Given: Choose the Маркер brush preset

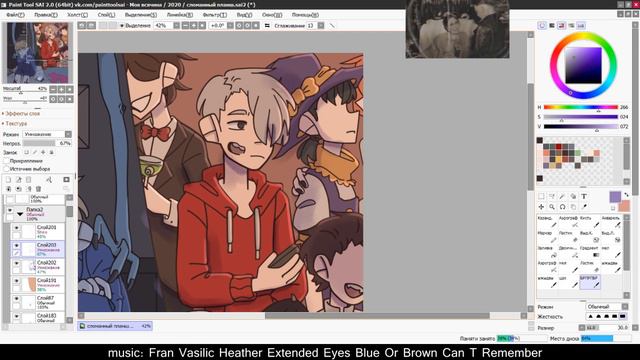Looking at the screenshot, I should pos(547,236).
